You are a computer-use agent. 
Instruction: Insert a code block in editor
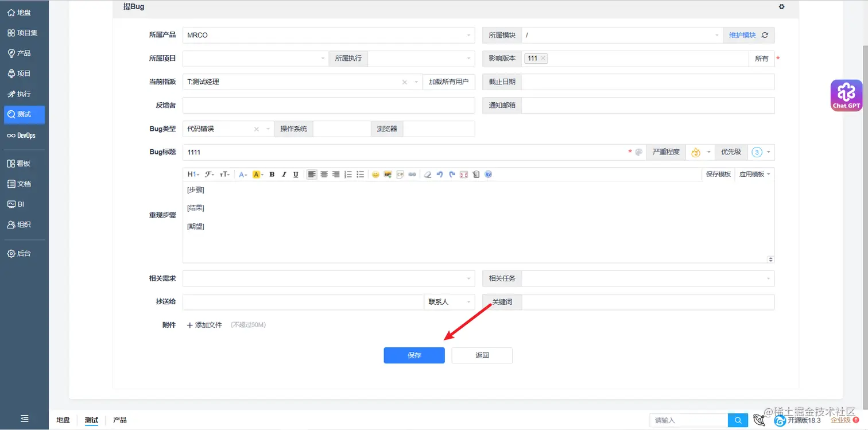[400, 175]
